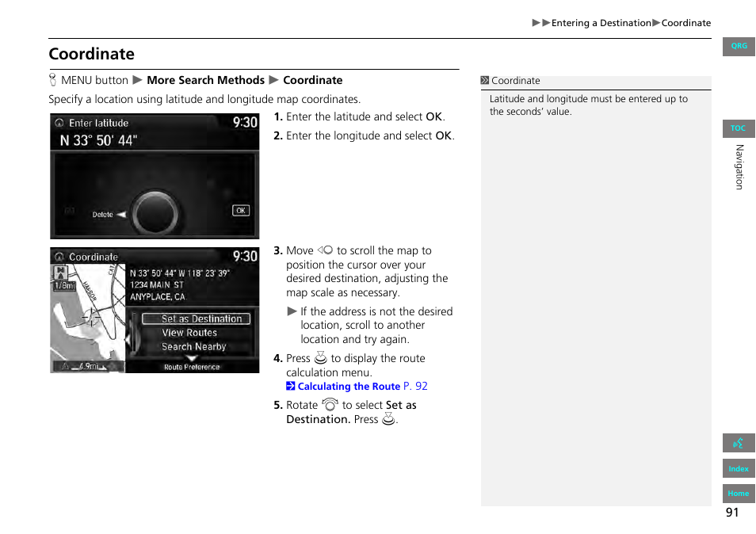Click the 9:30 clock on Coordinate screen

245,257
